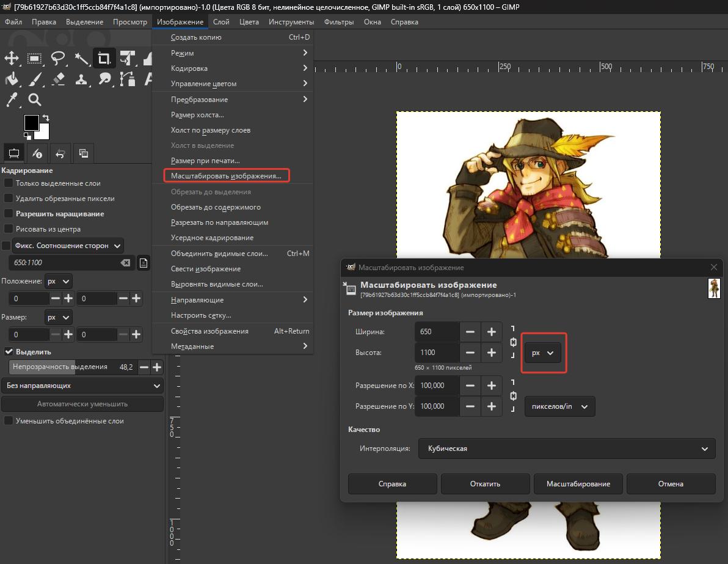Open 'Фикс. Соотношение сторон' dropdown
728x564 pixels.
[x=68, y=246]
